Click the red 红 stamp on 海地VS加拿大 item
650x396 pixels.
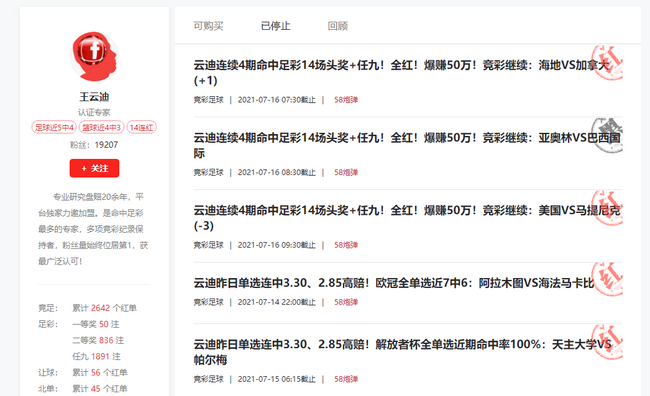(607, 62)
